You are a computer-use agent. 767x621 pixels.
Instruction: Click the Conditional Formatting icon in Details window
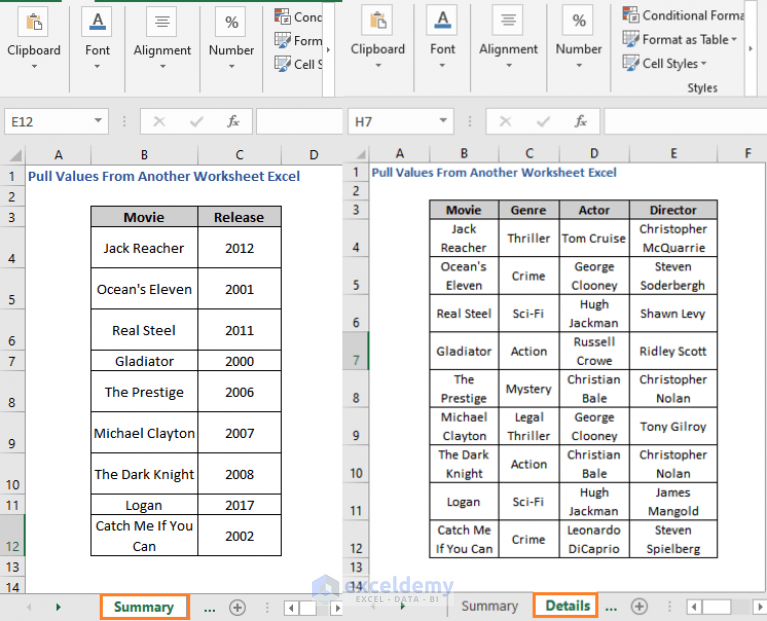tap(631, 15)
